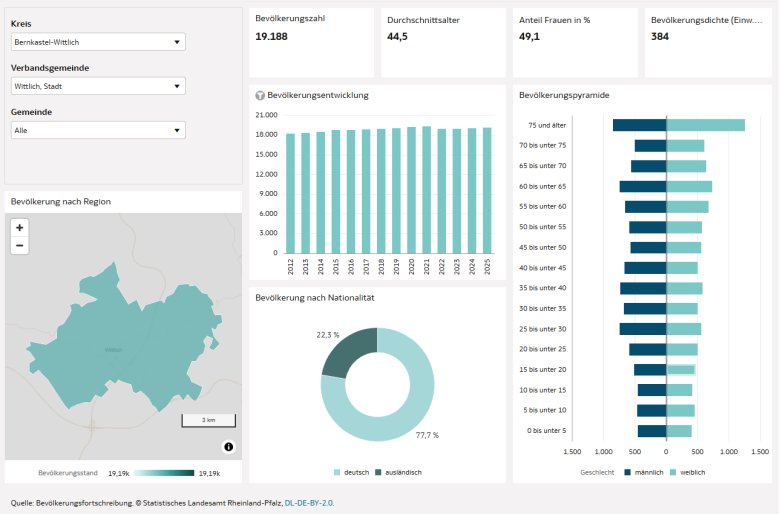780x514 pixels.
Task: Open the DL-DE-BY-2.0 license link
Action: coord(309,503)
